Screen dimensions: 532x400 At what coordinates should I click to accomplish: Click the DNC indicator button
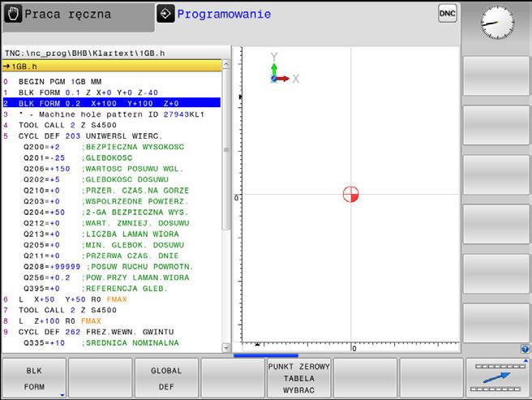[447, 14]
